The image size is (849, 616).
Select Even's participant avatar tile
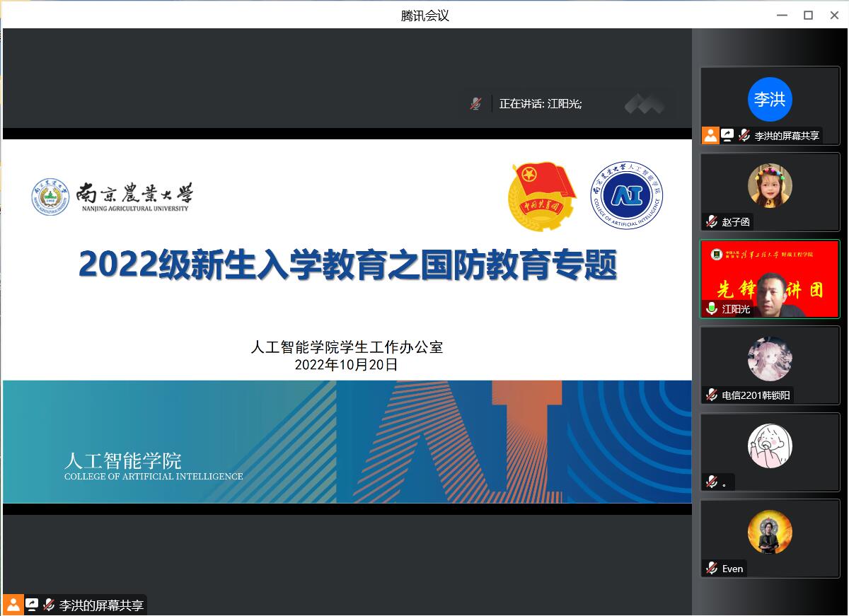point(770,533)
